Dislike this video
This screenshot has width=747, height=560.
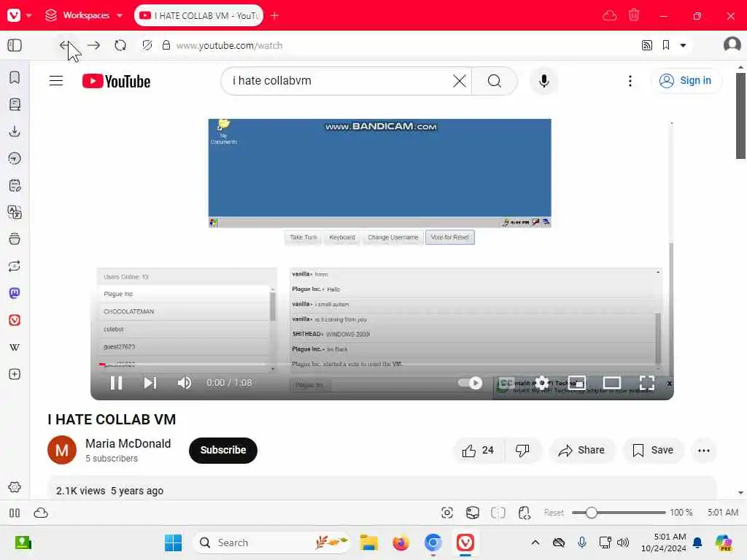click(x=522, y=451)
